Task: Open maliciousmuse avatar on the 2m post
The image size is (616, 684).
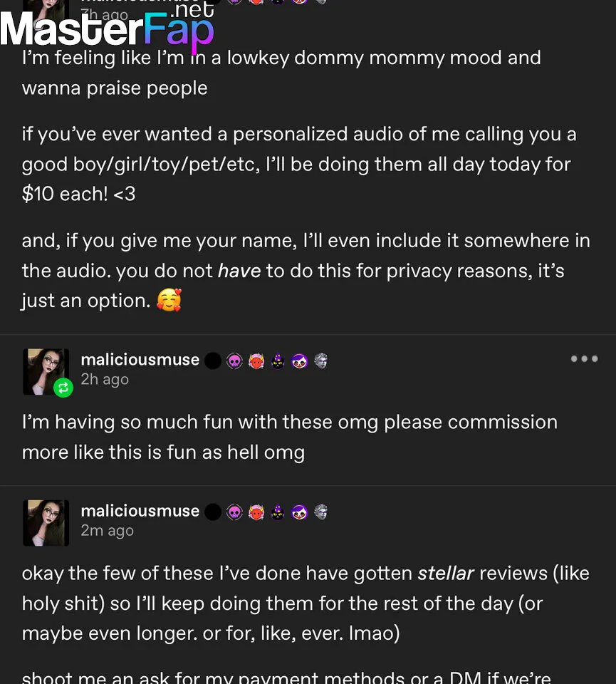Action: pos(46,522)
